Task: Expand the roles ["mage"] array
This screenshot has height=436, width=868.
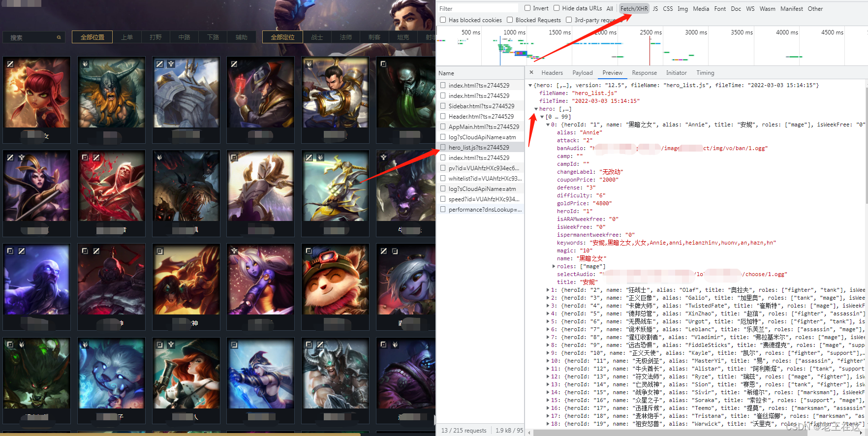Action: pyautogui.click(x=554, y=266)
